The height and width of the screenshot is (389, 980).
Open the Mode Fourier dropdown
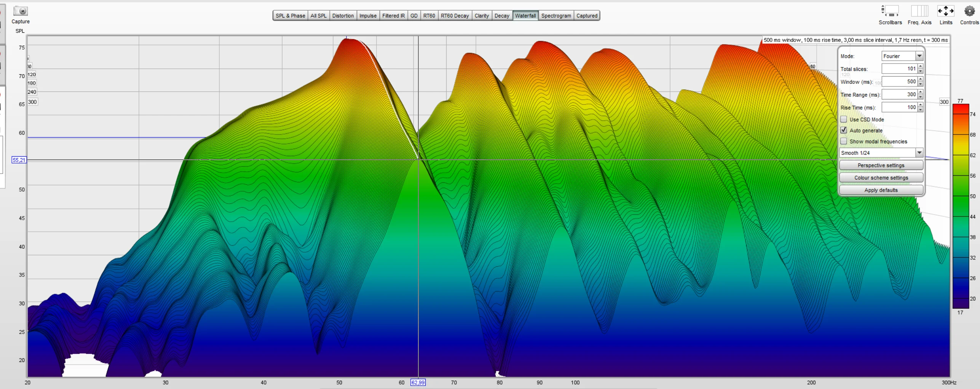pyautogui.click(x=902, y=56)
